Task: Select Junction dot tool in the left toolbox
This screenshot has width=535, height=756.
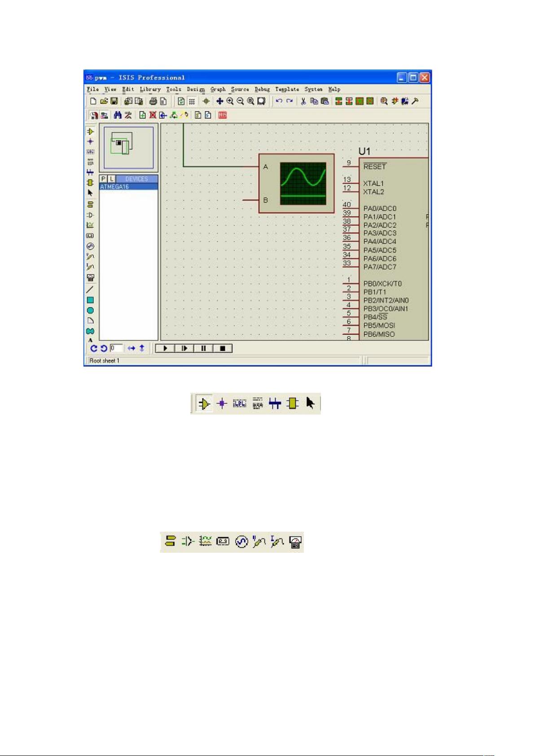Action: [x=90, y=141]
